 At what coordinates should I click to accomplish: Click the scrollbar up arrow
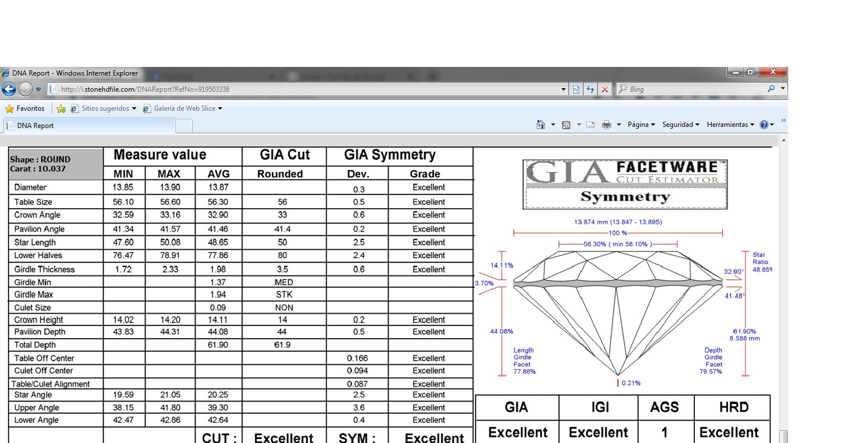(783, 140)
